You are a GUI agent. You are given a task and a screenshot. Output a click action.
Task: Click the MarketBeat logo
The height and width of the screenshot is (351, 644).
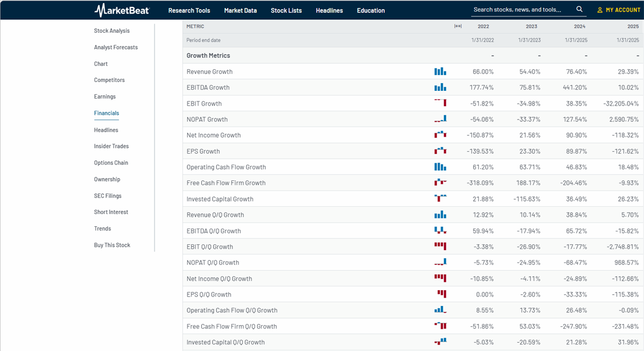click(121, 9)
